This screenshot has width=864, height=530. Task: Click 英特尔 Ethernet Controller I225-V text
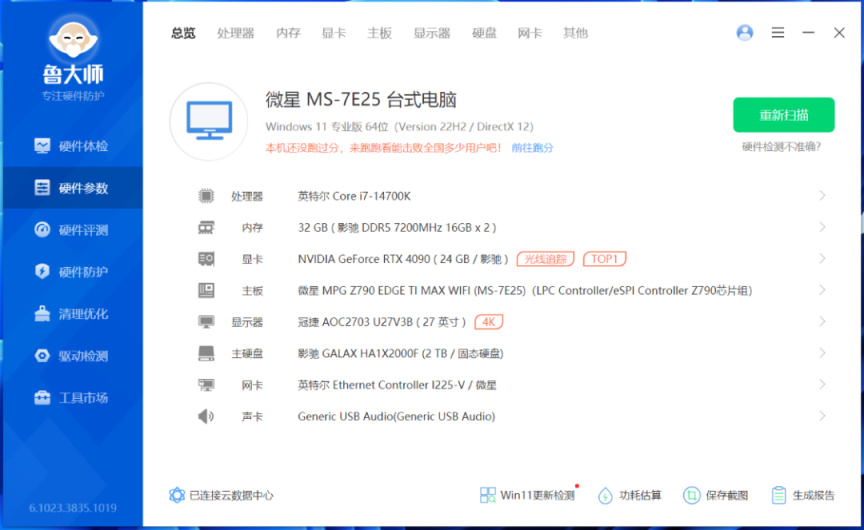click(397, 385)
